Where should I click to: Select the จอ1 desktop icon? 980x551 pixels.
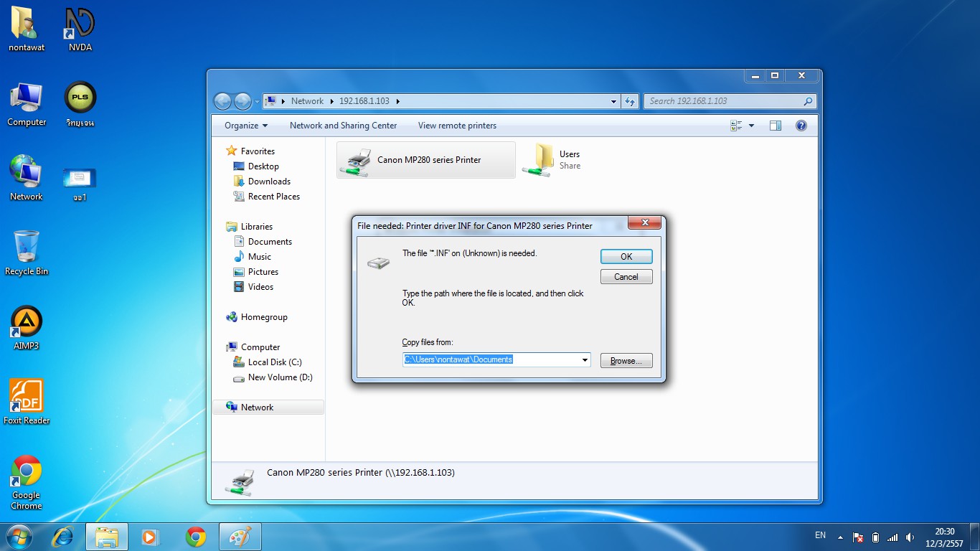(x=80, y=184)
